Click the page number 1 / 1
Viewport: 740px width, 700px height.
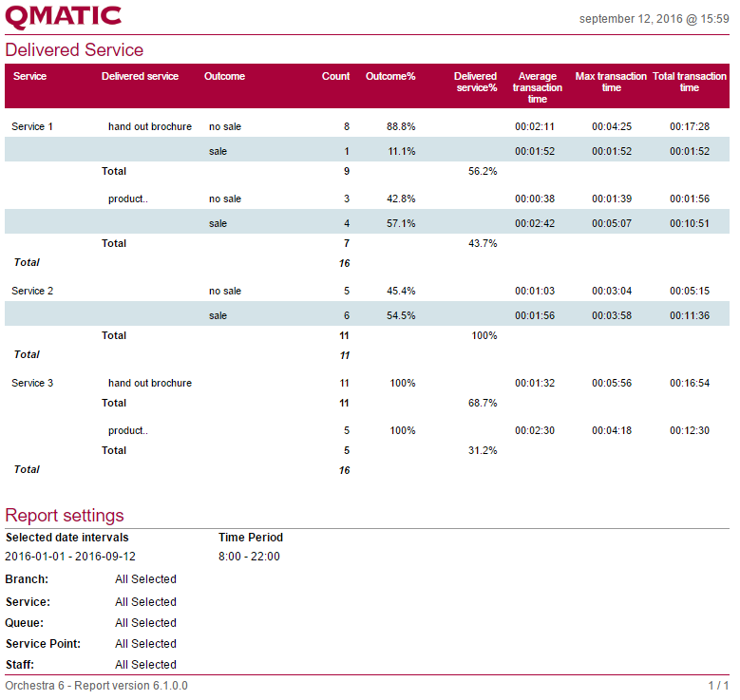click(x=718, y=686)
